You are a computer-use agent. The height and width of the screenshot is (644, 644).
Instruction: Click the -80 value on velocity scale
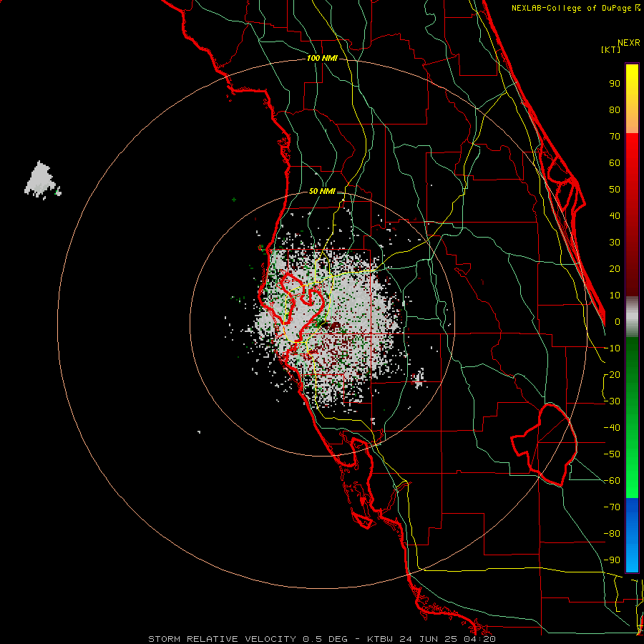pyautogui.click(x=612, y=534)
